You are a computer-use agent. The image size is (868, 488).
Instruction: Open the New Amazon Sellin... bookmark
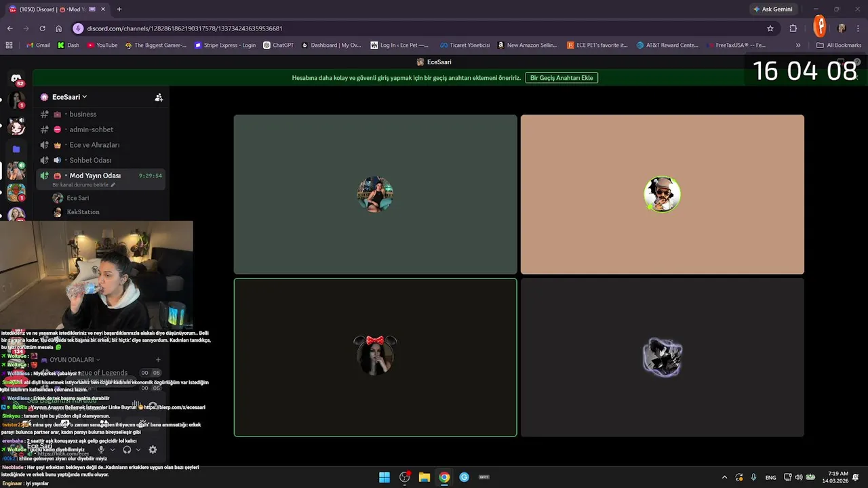point(527,45)
